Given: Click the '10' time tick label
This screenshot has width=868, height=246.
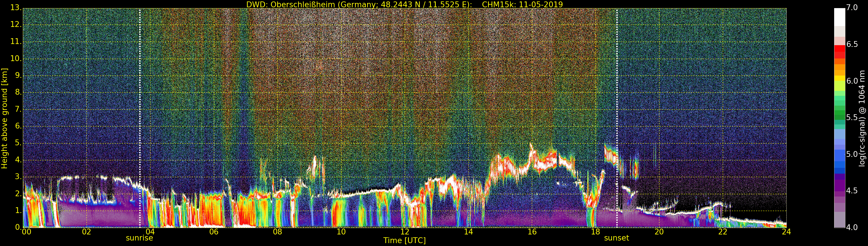Looking at the screenshot, I should pos(341,232).
